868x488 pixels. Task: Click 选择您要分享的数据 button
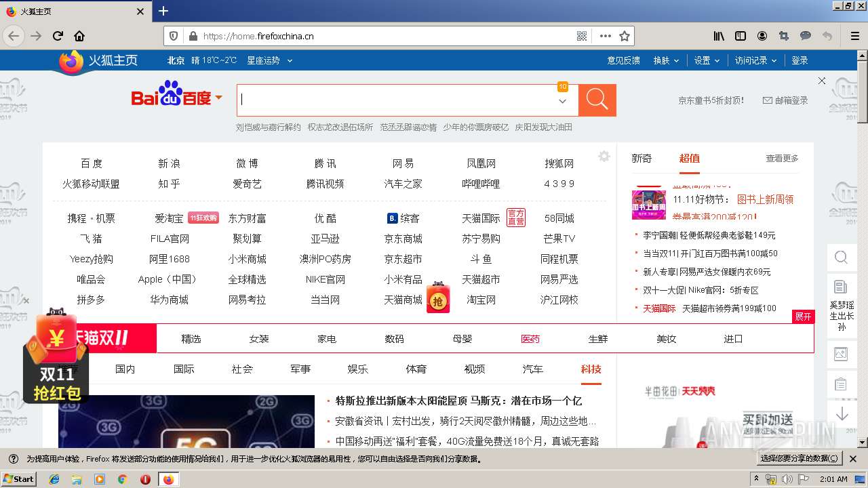click(x=800, y=459)
